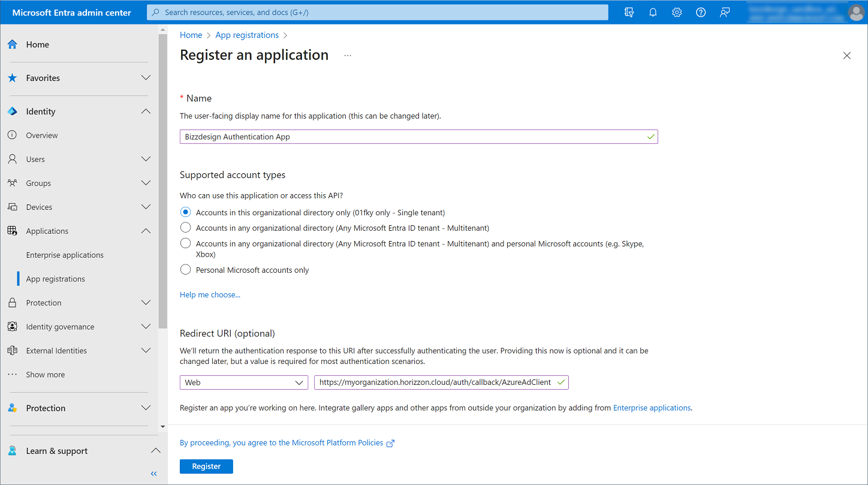The height and width of the screenshot is (485, 868).
Task: Open external link icon next to Platform Policies
Action: (x=390, y=443)
